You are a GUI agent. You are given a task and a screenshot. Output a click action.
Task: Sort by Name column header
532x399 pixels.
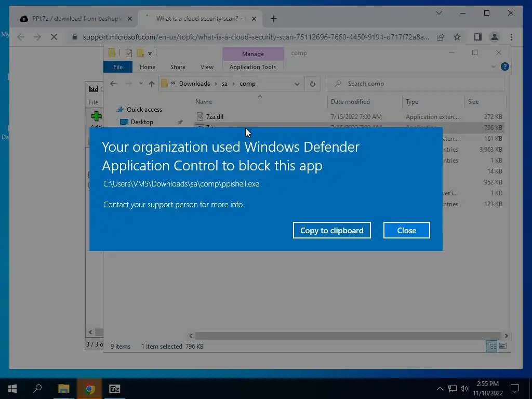pyautogui.click(x=204, y=101)
